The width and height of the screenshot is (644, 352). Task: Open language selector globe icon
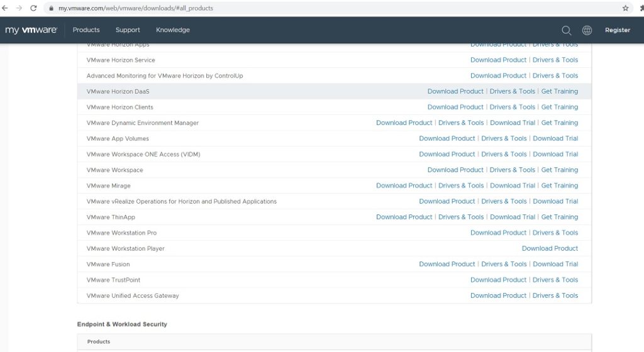coord(587,30)
